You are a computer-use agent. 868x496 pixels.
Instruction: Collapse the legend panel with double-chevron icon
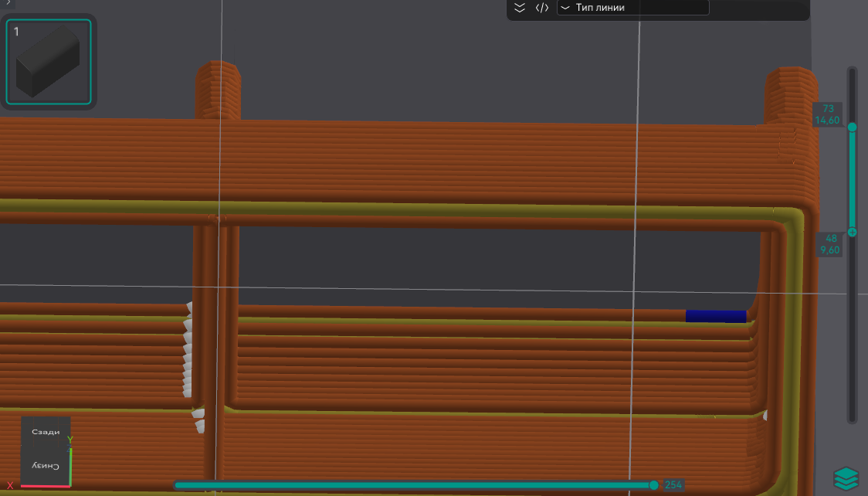(x=520, y=8)
